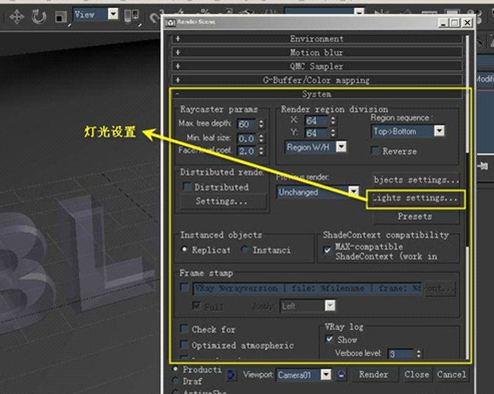This screenshot has height=394, width=494.
Task: Enable the Distributed rendering checkbox
Action: pyautogui.click(x=187, y=187)
